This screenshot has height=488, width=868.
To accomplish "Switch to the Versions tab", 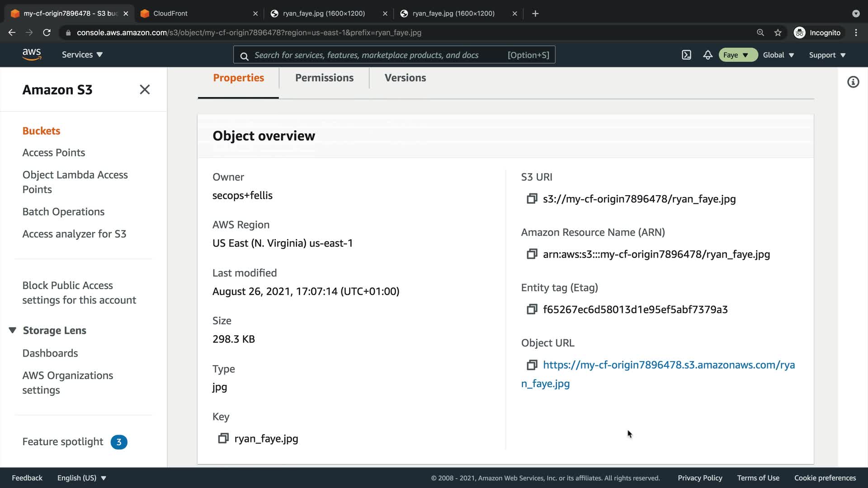I will 405,78.
